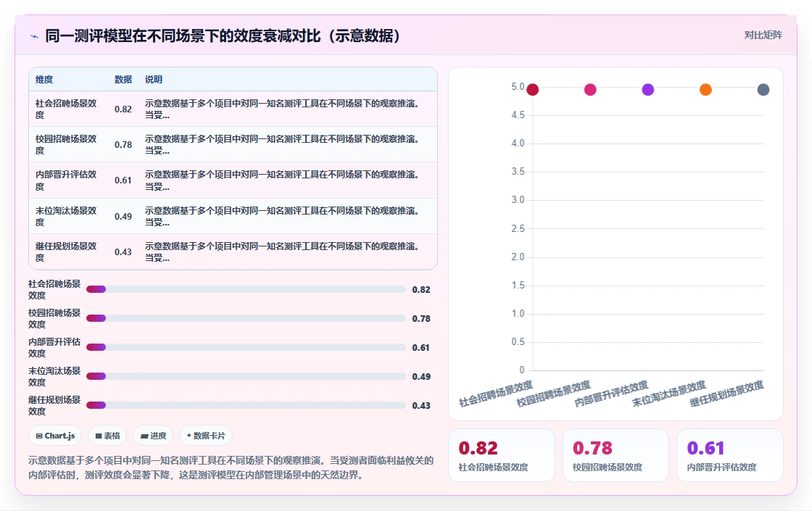
Task: Click table cell 社会招聘场景效度
Action: 66,109
